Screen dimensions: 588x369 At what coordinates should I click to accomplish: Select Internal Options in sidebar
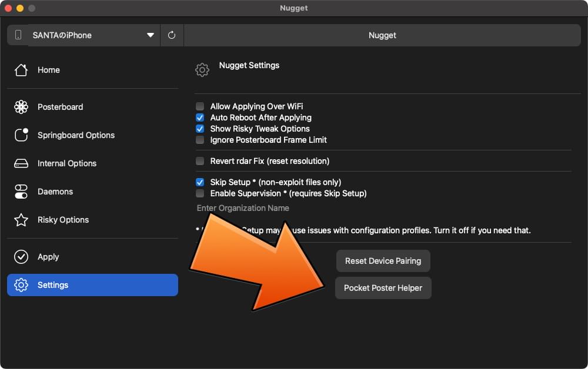pos(92,163)
